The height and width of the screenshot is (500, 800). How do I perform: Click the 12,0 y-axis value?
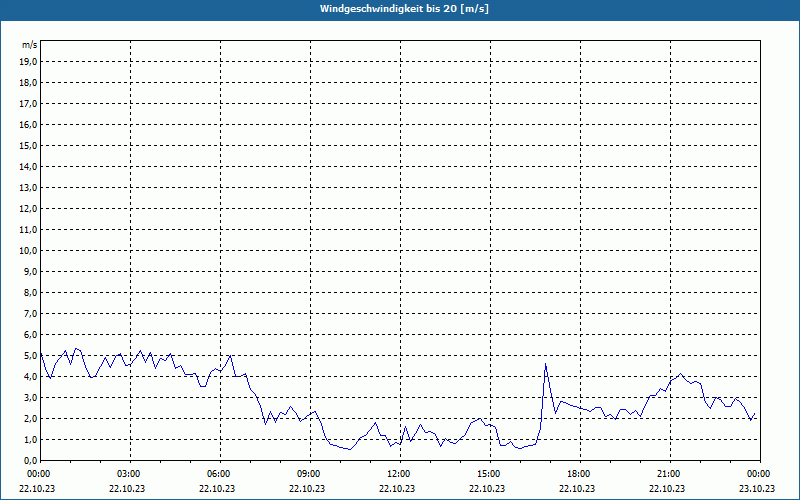click(29, 209)
